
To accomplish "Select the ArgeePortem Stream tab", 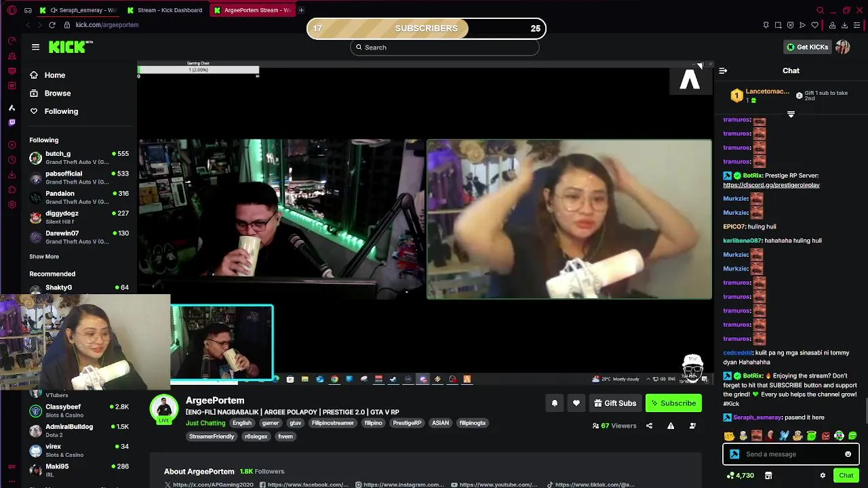I will click(252, 10).
